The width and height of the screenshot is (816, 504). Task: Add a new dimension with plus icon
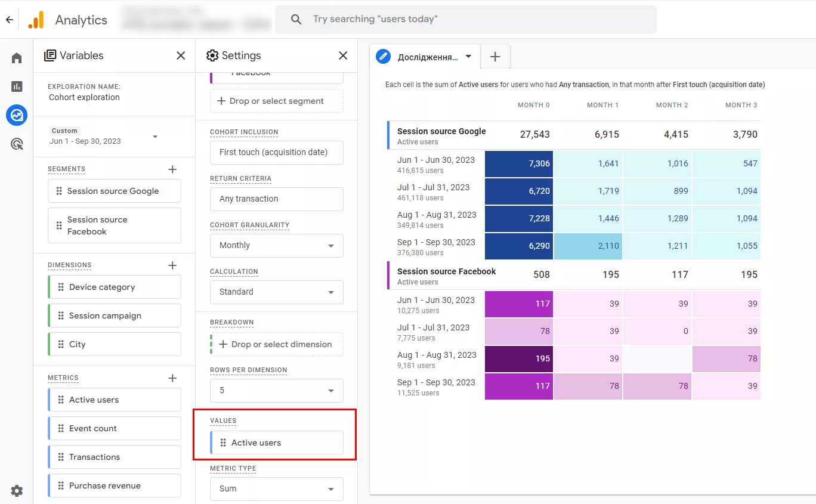(172, 265)
